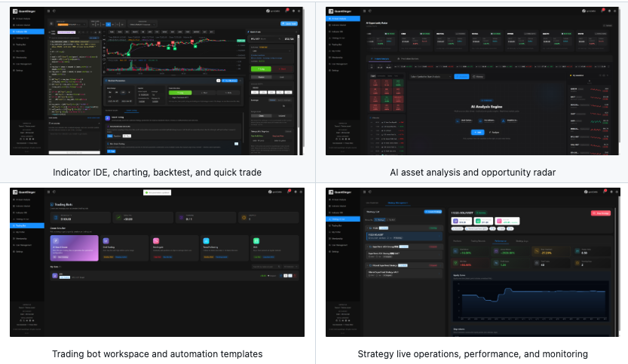Click the red stop button in Strategy screenshot
This screenshot has width=628, height=364.
(601, 213)
